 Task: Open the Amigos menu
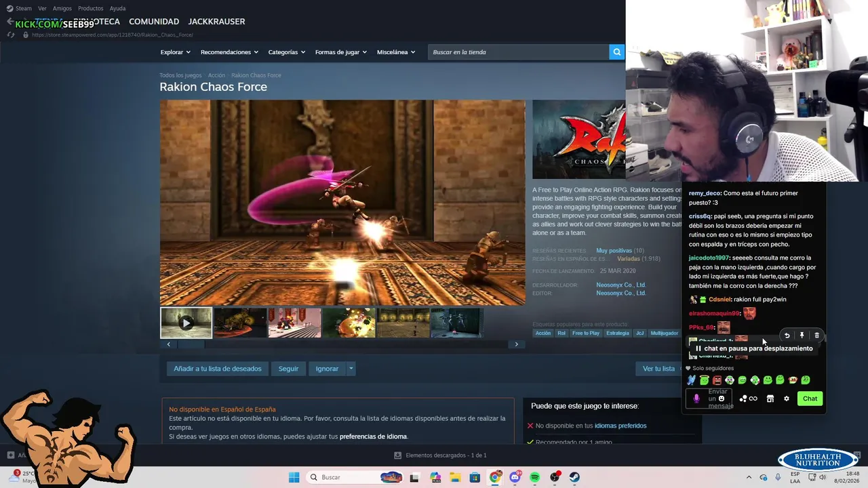click(62, 8)
